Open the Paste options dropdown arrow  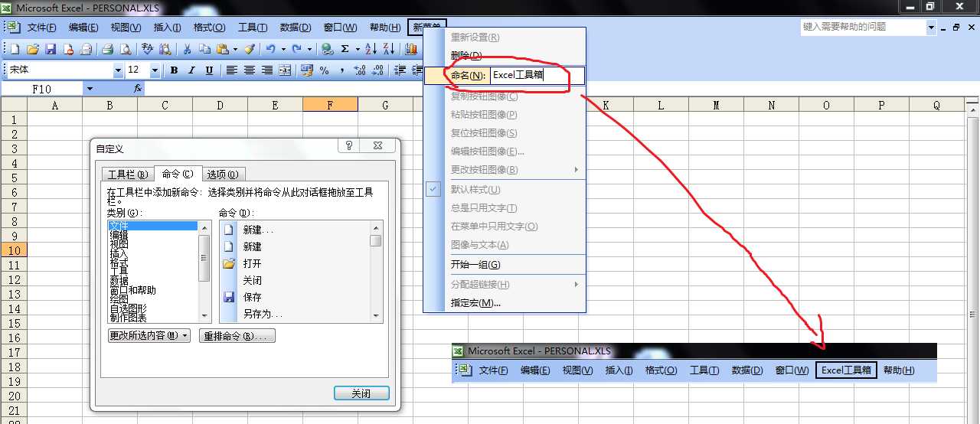point(235,49)
